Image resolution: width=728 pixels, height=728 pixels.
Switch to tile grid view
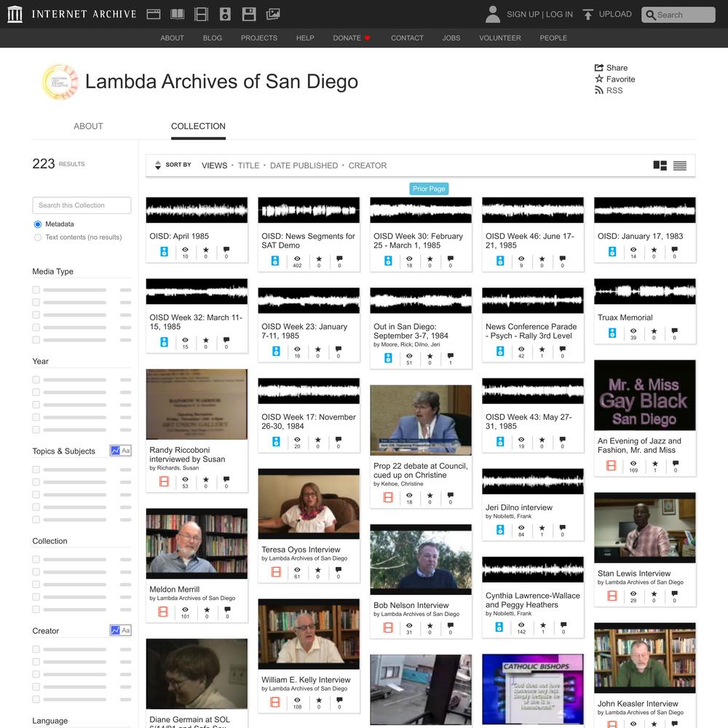[660, 166]
